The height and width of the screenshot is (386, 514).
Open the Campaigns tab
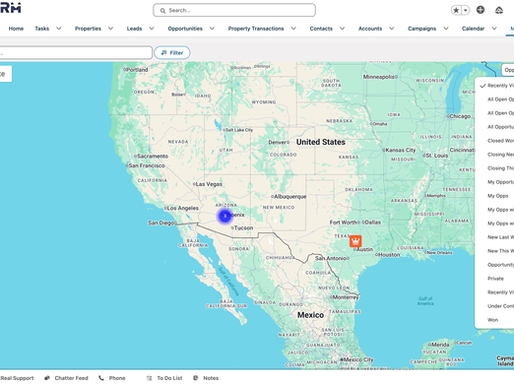422,29
